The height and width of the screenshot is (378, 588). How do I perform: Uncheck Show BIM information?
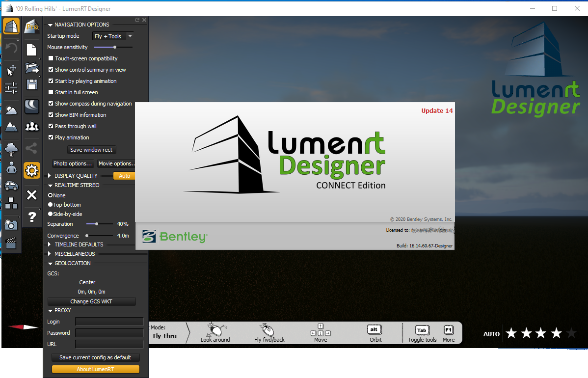(51, 115)
